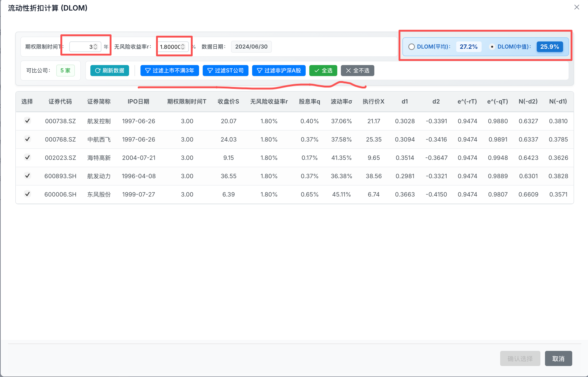Uncheck the 航发控制 row checkbox

(27, 120)
